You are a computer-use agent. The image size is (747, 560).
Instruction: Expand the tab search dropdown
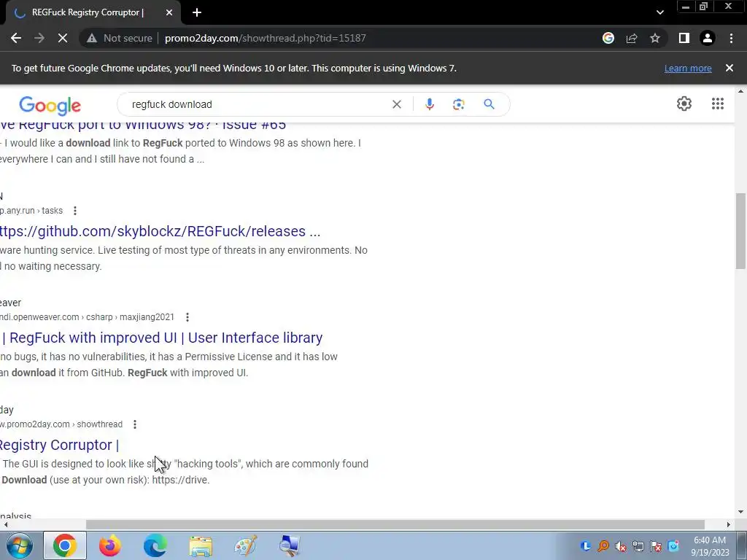tap(659, 12)
